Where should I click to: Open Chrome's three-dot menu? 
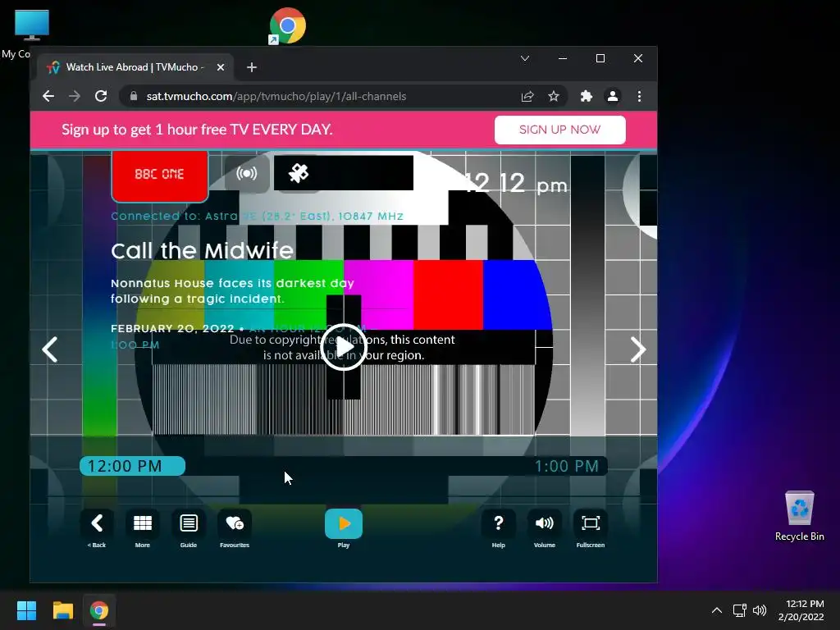[639, 97]
